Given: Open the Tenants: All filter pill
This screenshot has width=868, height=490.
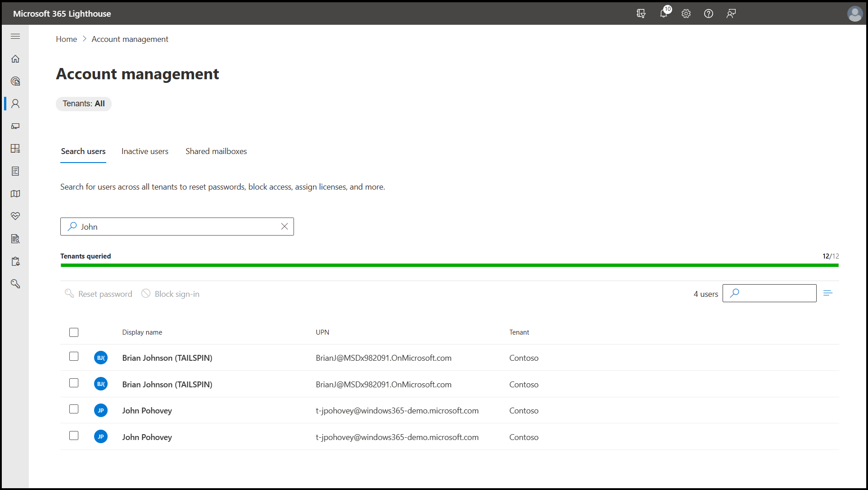Looking at the screenshot, I should (84, 104).
